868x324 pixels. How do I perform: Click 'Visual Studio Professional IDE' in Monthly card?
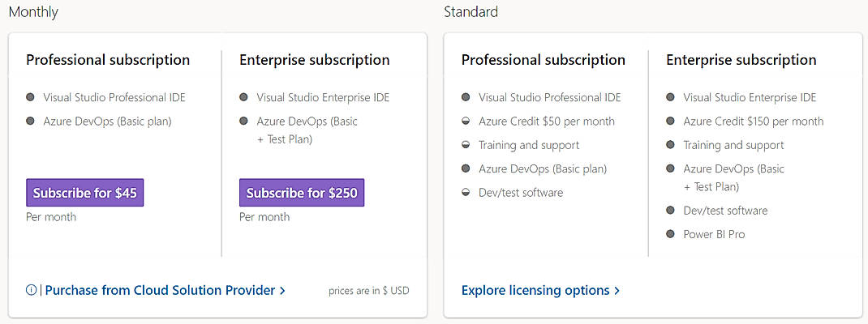click(x=114, y=97)
